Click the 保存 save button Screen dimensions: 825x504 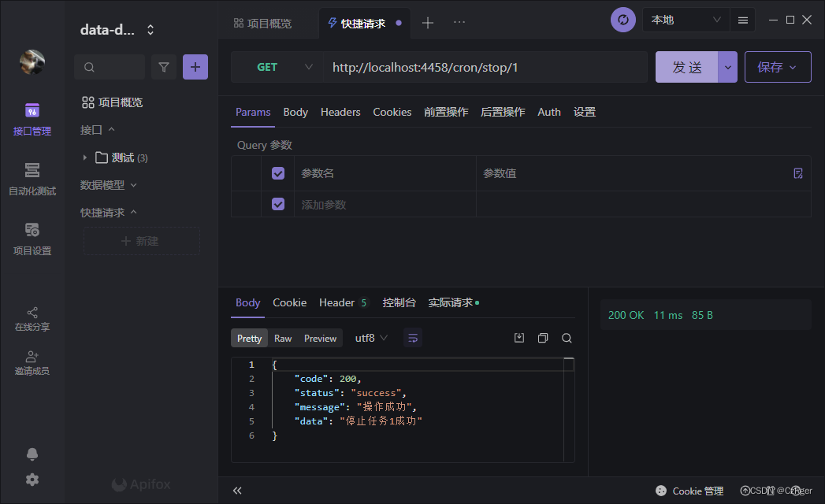[x=778, y=68]
